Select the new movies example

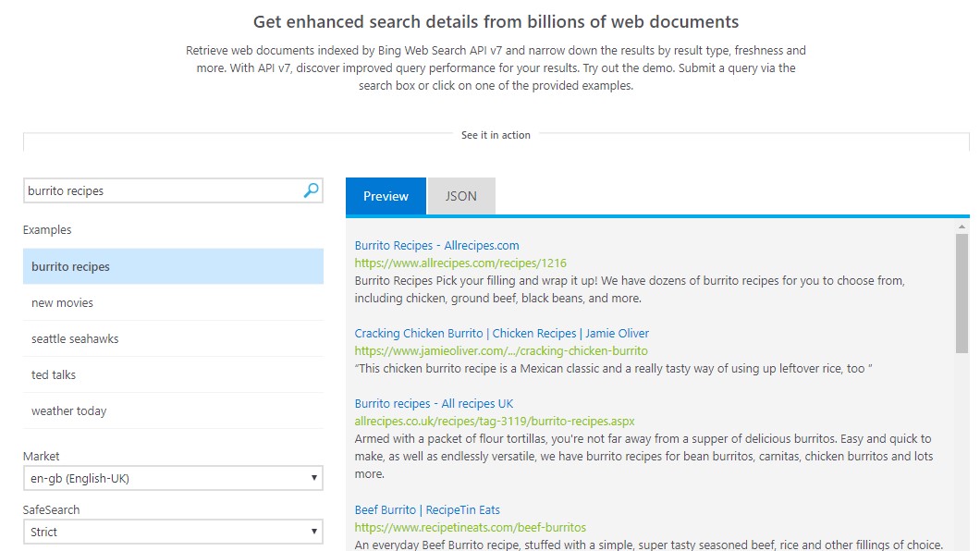click(x=173, y=303)
